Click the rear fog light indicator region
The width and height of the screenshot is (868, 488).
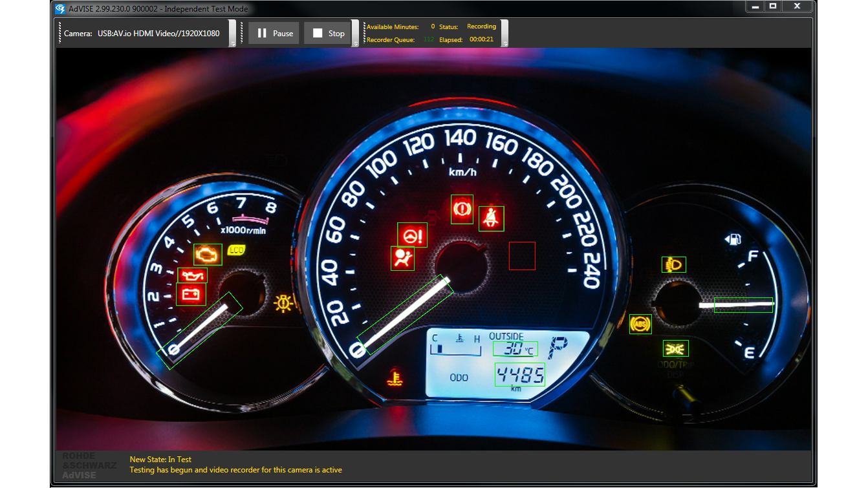675,348
